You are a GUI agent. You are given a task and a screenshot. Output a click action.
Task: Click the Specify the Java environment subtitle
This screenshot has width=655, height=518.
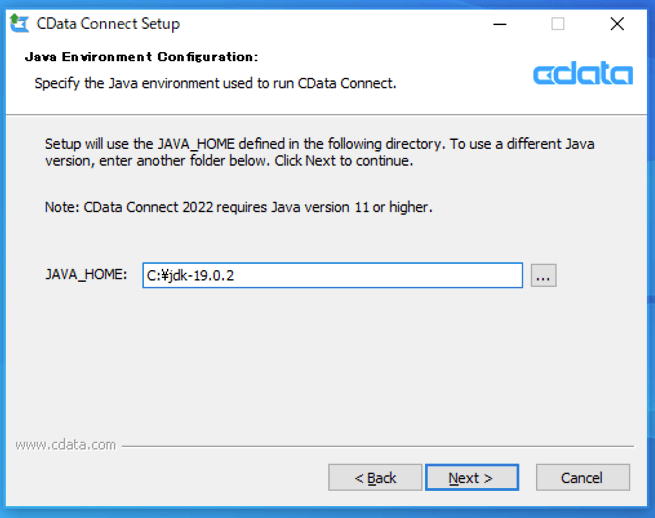(x=215, y=83)
